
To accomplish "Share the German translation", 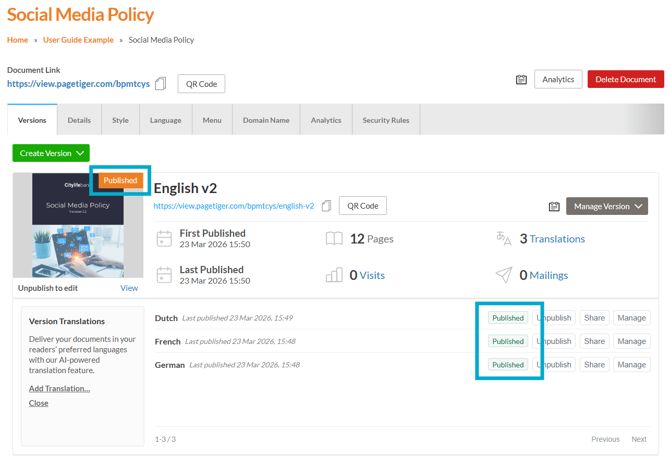I will [x=594, y=365].
